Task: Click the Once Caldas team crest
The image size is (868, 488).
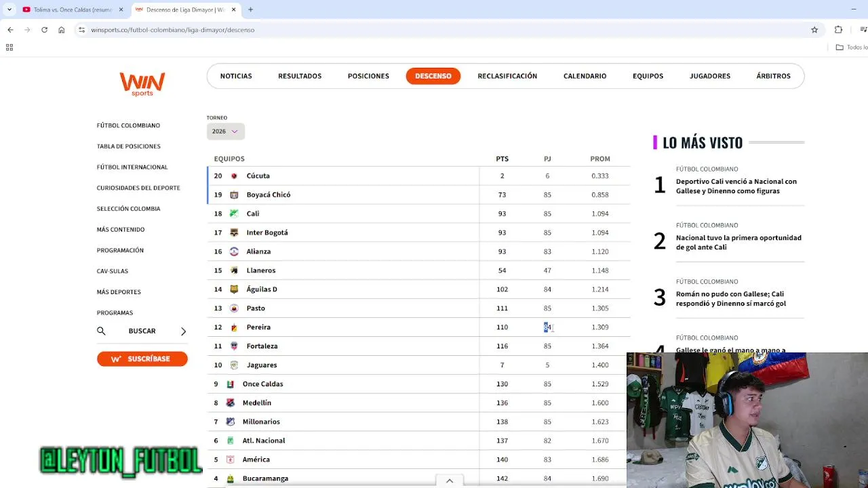Action: [x=230, y=384]
